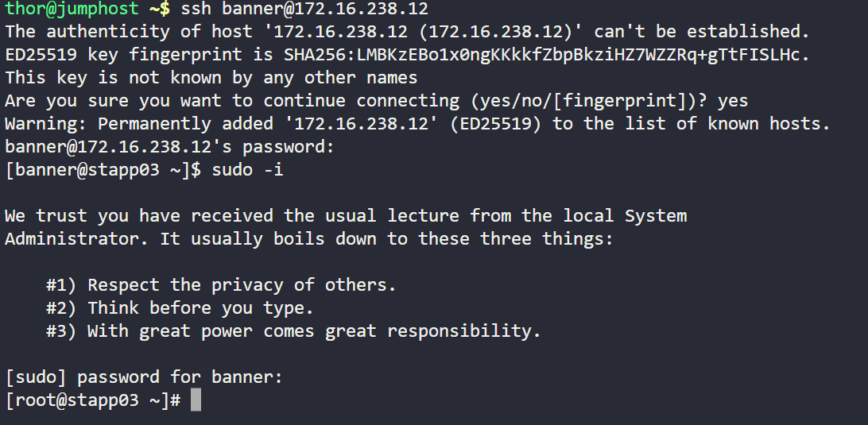Click 'This key is not known' line
Viewport: 868px width, 425px height.
[211, 78]
